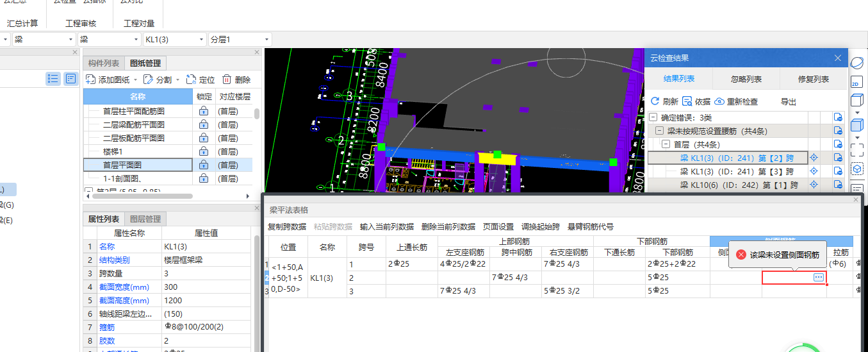The width and height of the screenshot is (868, 352).
Task: Click 定位 locate drawing icon
Action: 190,80
